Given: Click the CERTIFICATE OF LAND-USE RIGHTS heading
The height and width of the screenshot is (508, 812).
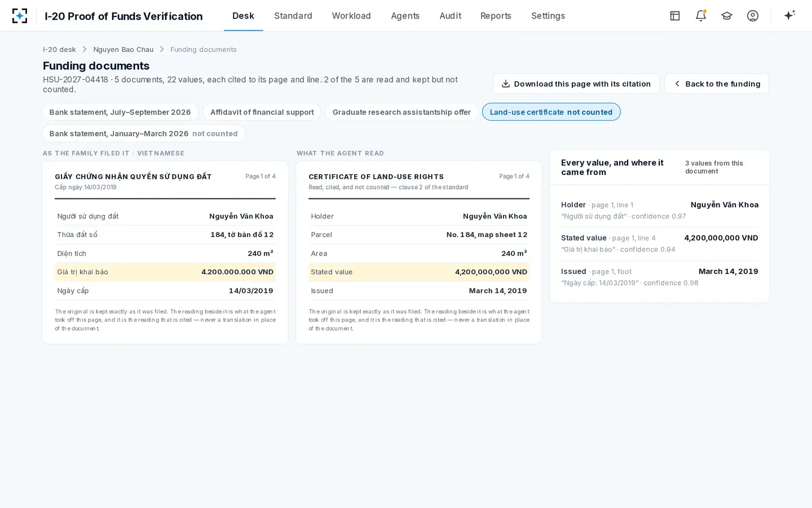Looking at the screenshot, I should tap(376, 177).
